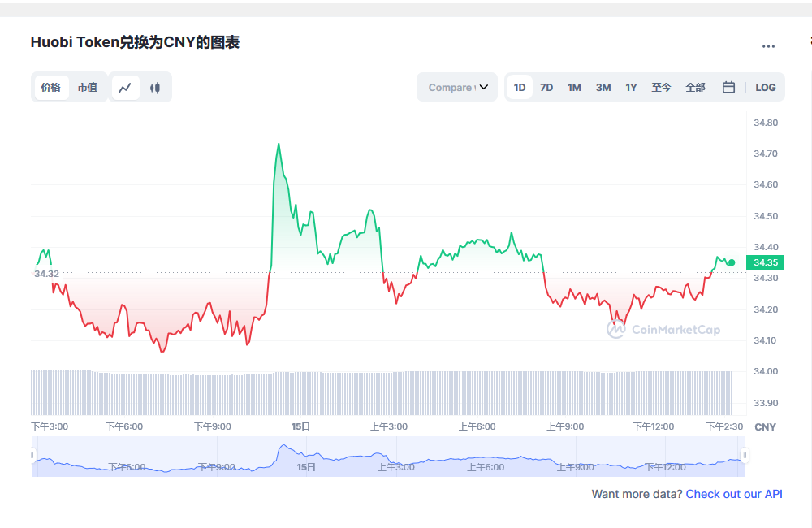
Task: Select the 1M time range
Action: click(x=574, y=88)
